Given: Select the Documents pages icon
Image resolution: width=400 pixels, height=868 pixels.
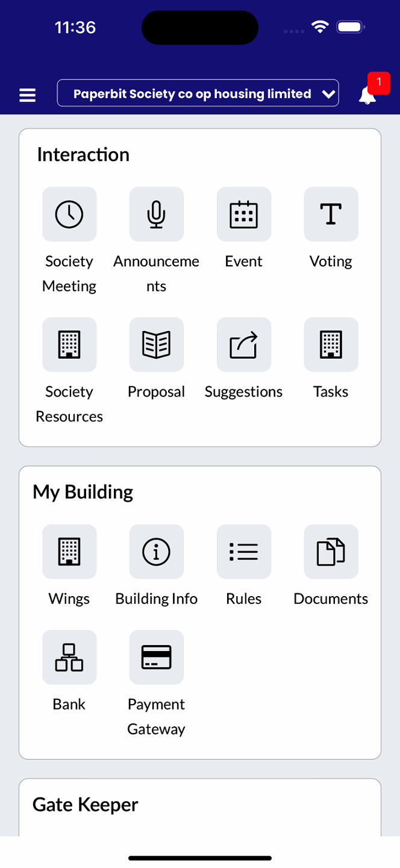Looking at the screenshot, I should (330, 552).
